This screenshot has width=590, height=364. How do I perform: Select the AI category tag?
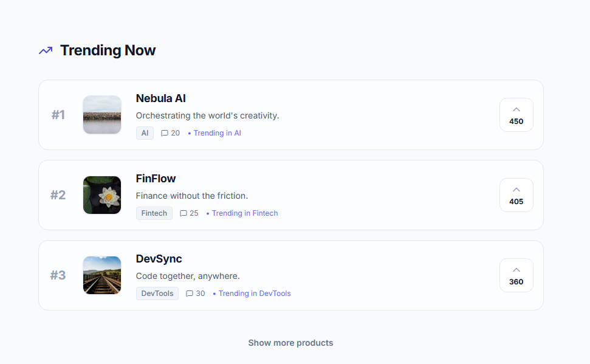[x=145, y=133]
